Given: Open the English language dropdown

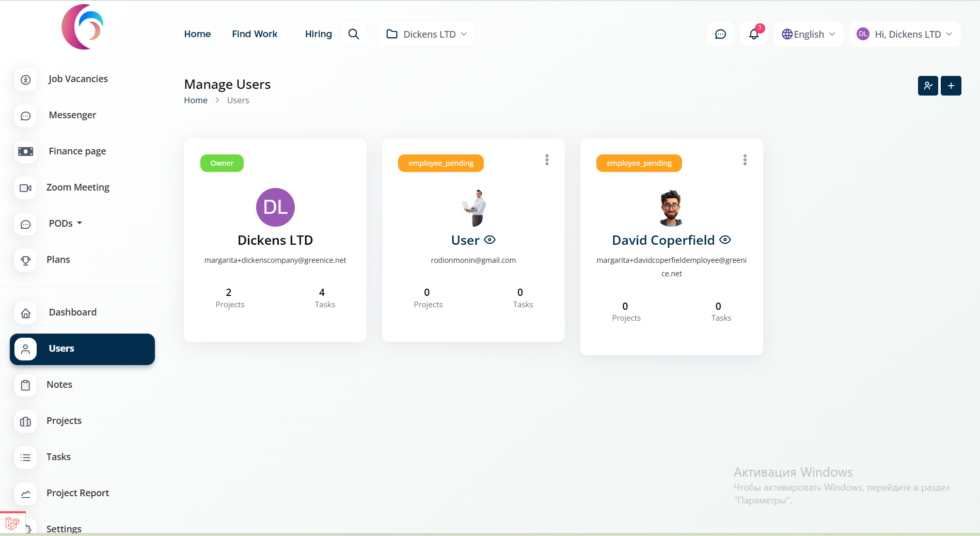Looking at the screenshot, I should tap(808, 34).
